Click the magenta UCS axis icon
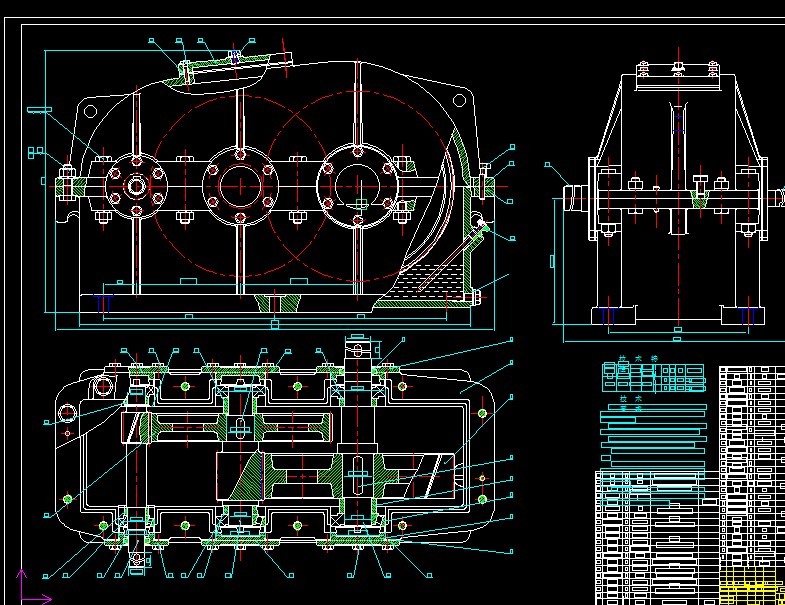 click(33, 587)
